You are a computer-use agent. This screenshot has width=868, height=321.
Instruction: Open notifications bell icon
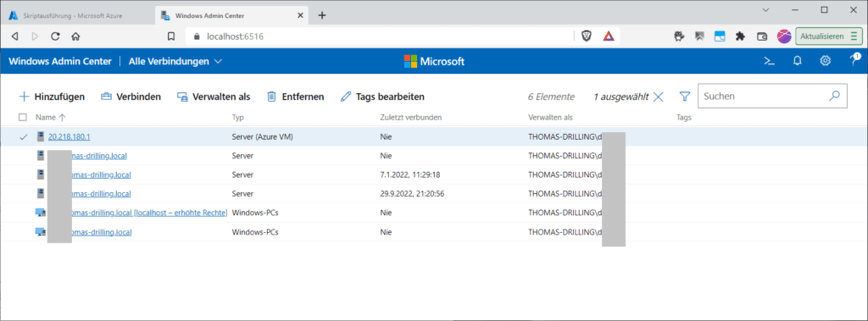click(x=797, y=61)
